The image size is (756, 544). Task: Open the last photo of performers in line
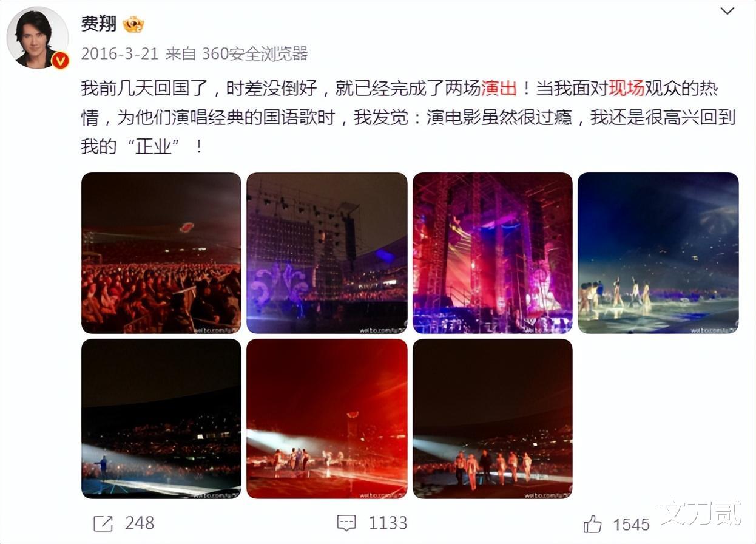click(493, 419)
